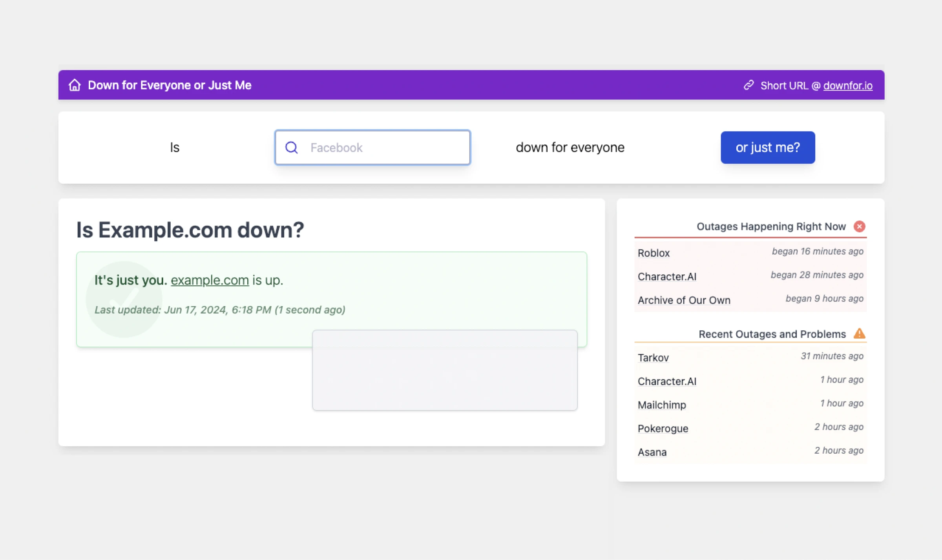Click 'Down for Everyone or Just Me' title

[x=170, y=85]
